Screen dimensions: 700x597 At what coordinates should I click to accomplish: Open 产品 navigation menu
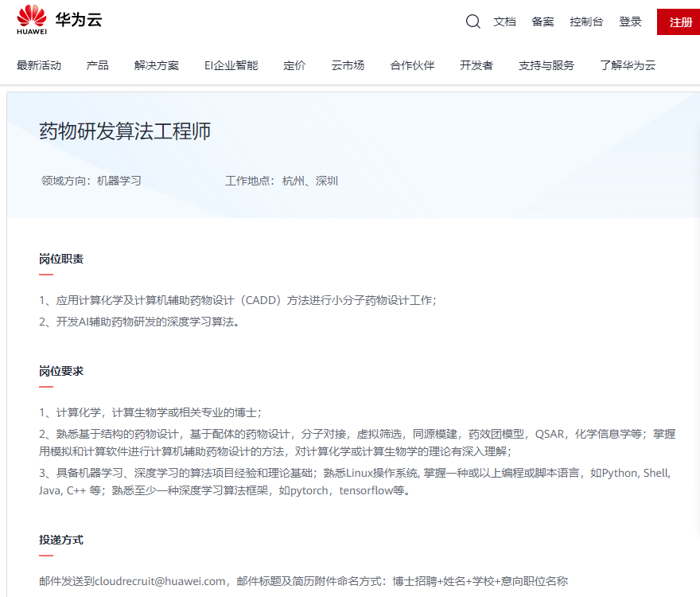(x=97, y=65)
